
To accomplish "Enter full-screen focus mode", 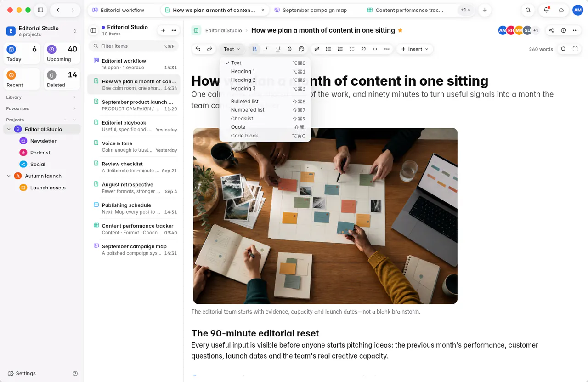I will pyautogui.click(x=575, y=49).
